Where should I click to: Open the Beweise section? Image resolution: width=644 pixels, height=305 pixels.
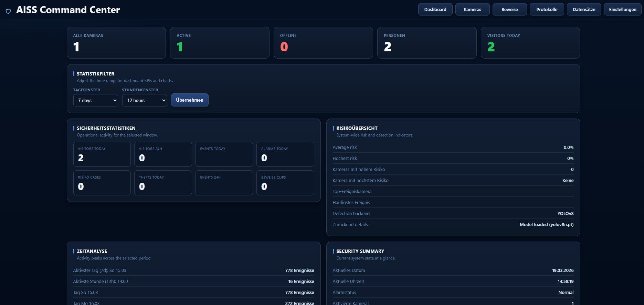(x=509, y=10)
